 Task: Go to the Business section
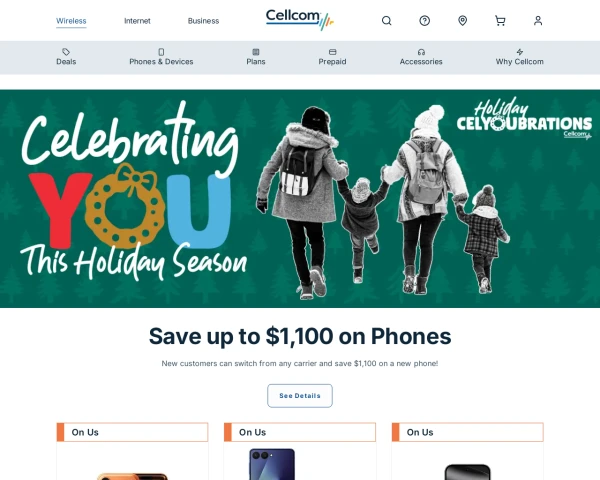pyautogui.click(x=203, y=21)
